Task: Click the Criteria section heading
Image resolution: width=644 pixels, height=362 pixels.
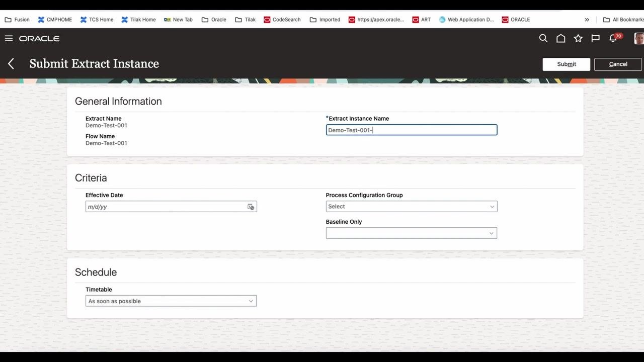Action: (x=91, y=178)
